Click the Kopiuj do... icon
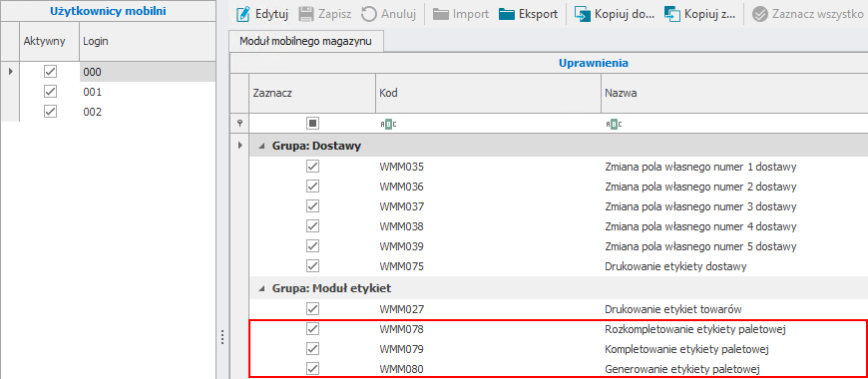 [583, 14]
